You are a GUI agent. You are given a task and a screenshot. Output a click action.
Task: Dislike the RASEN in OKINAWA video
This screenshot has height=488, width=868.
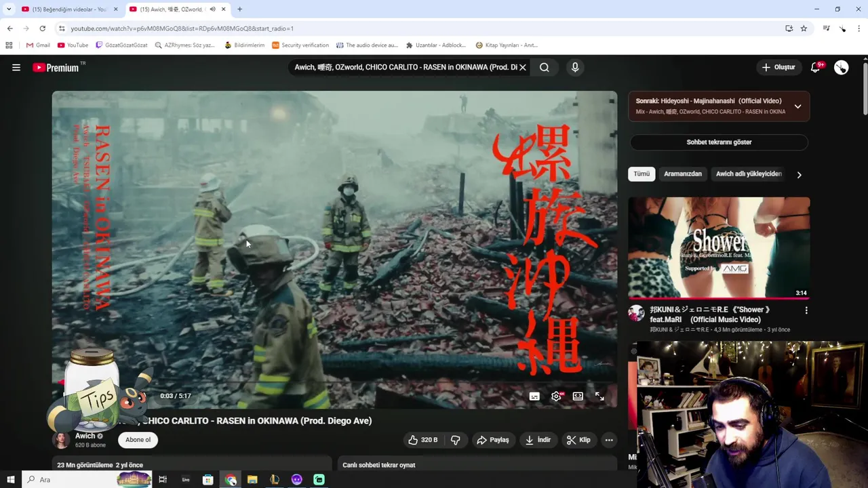pyautogui.click(x=455, y=440)
